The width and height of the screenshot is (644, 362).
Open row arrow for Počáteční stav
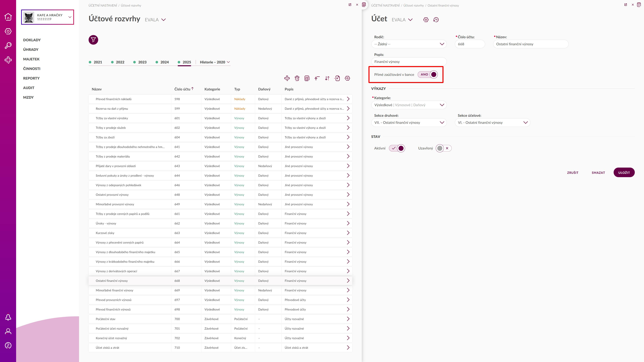tap(348, 319)
